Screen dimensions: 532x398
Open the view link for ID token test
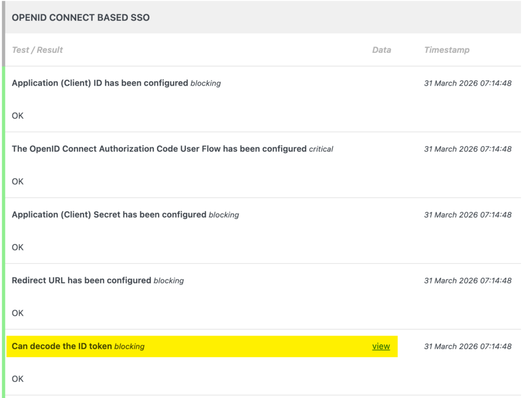click(x=381, y=346)
